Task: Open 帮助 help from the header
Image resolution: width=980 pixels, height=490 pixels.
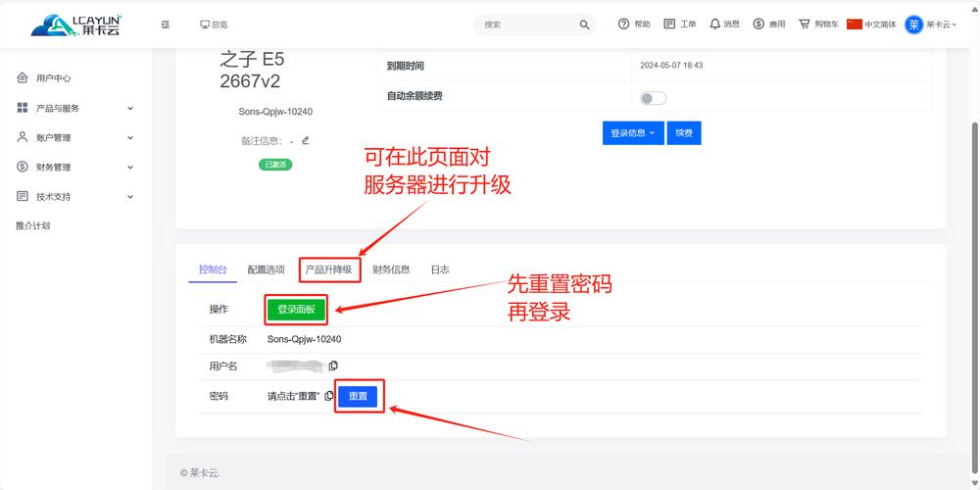Action: click(x=634, y=24)
